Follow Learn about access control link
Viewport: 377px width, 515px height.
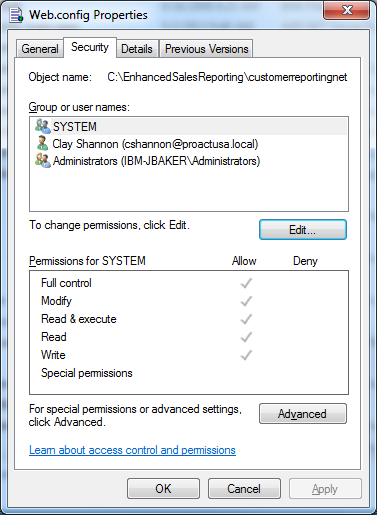pyautogui.click(x=132, y=450)
